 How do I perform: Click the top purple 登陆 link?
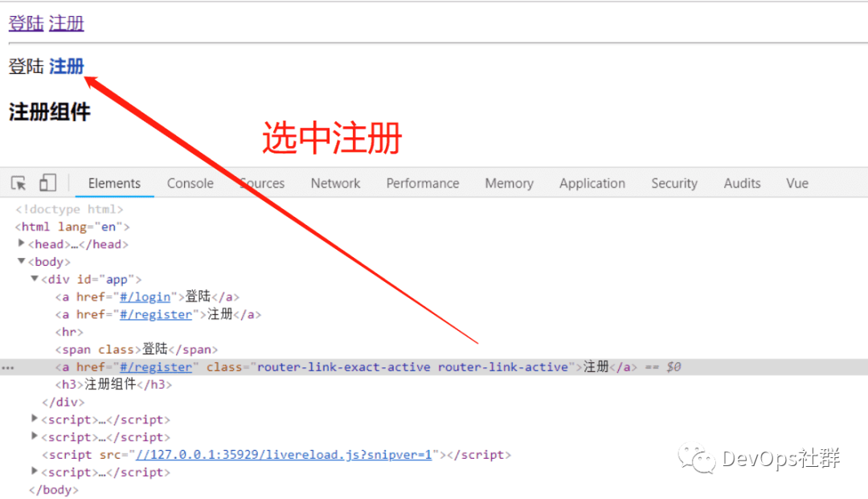point(26,23)
